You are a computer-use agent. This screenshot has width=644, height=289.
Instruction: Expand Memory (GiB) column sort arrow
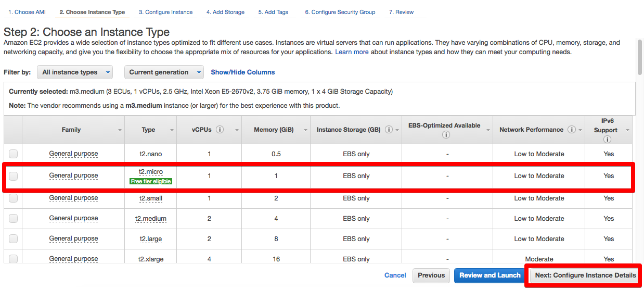(305, 130)
